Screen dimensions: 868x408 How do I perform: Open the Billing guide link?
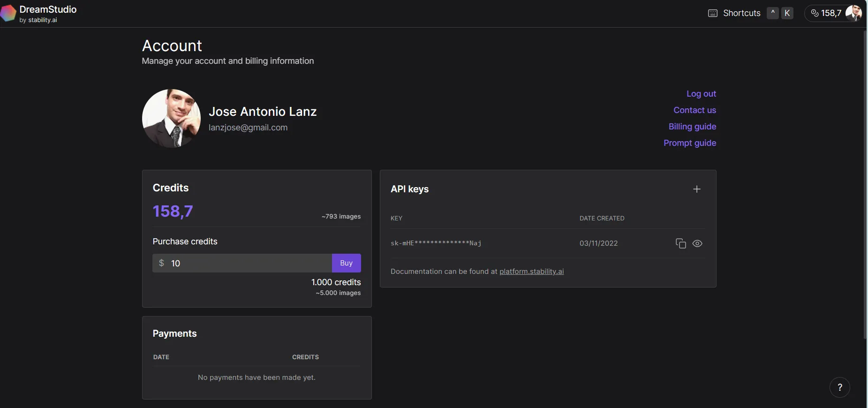(692, 127)
